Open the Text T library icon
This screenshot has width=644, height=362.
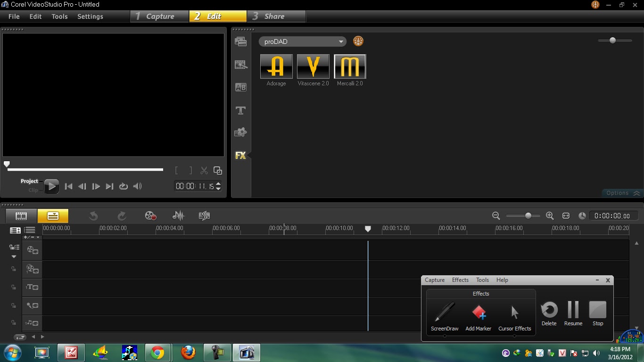pos(240,110)
